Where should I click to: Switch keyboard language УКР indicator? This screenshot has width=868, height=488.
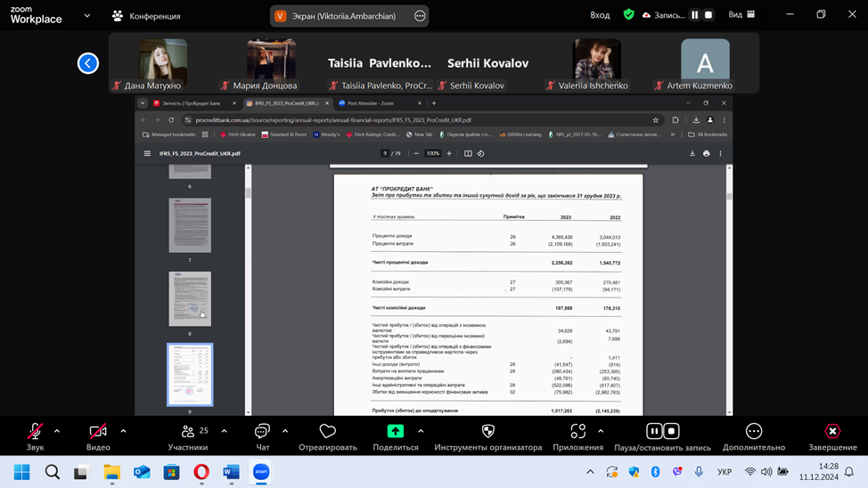(724, 472)
